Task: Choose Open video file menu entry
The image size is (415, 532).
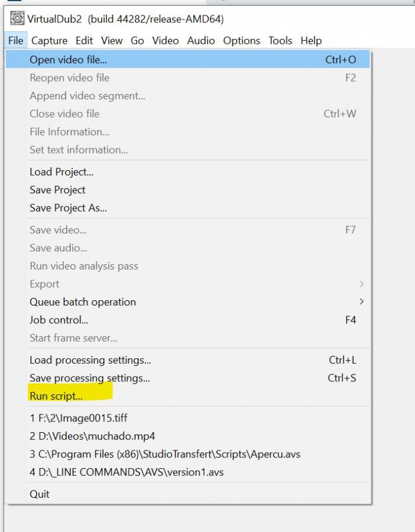Action: [187, 59]
